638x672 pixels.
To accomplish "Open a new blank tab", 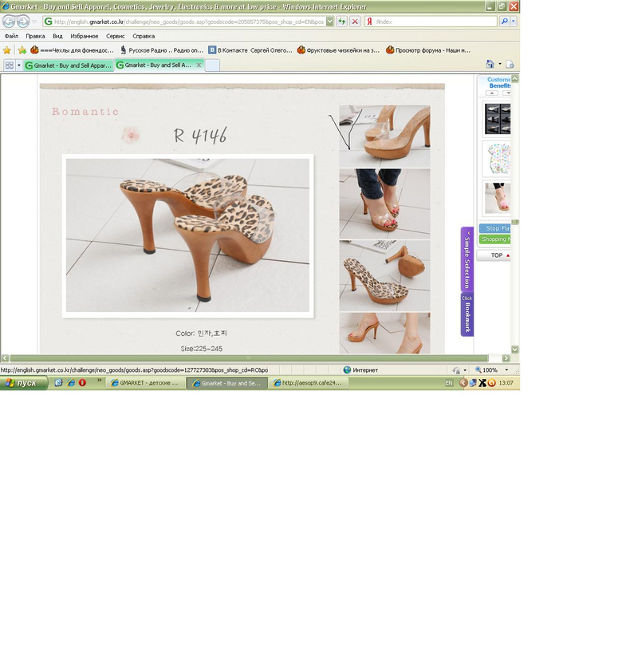I will click(212, 65).
